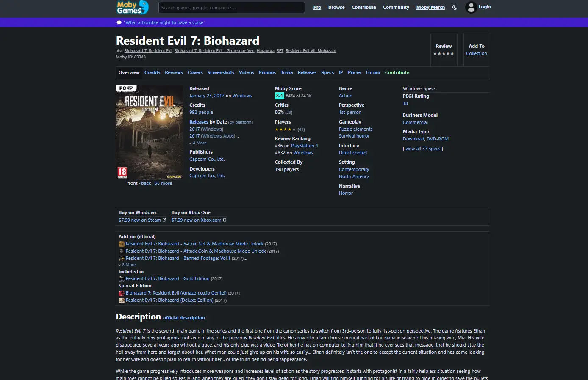Go to the Promos tab
This screenshot has width=588, height=380.
[x=267, y=72]
